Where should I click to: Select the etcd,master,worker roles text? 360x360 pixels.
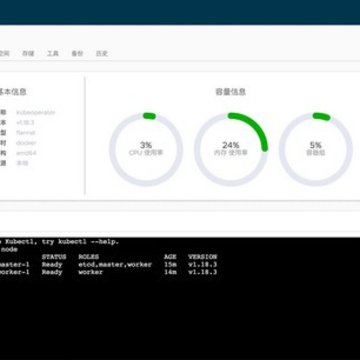pos(115,264)
